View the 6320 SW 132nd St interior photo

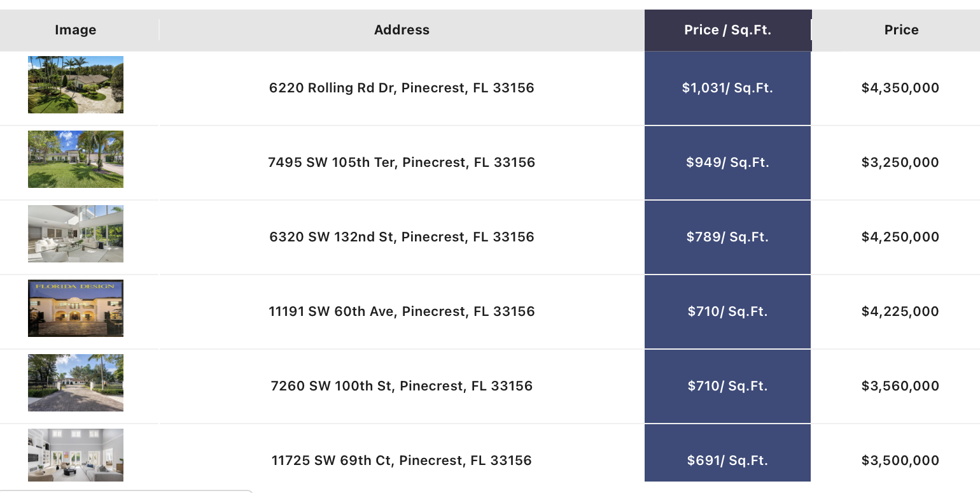pos(76,234)
